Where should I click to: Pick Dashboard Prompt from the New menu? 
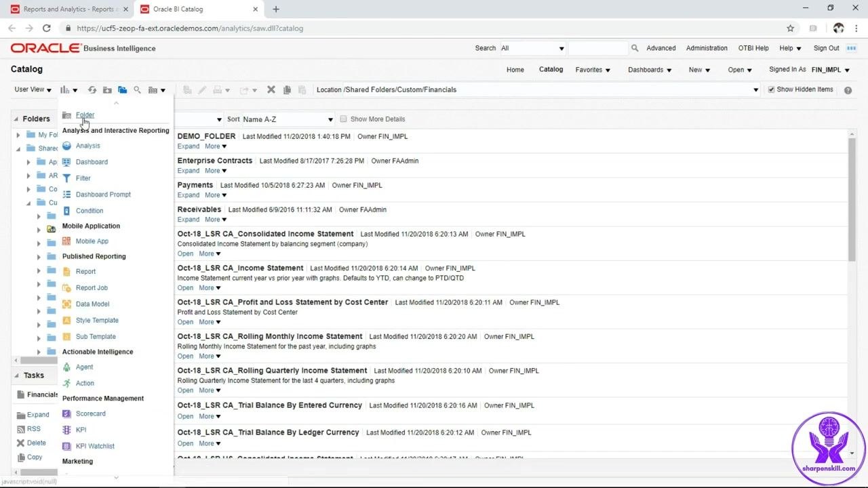[103, 195]
